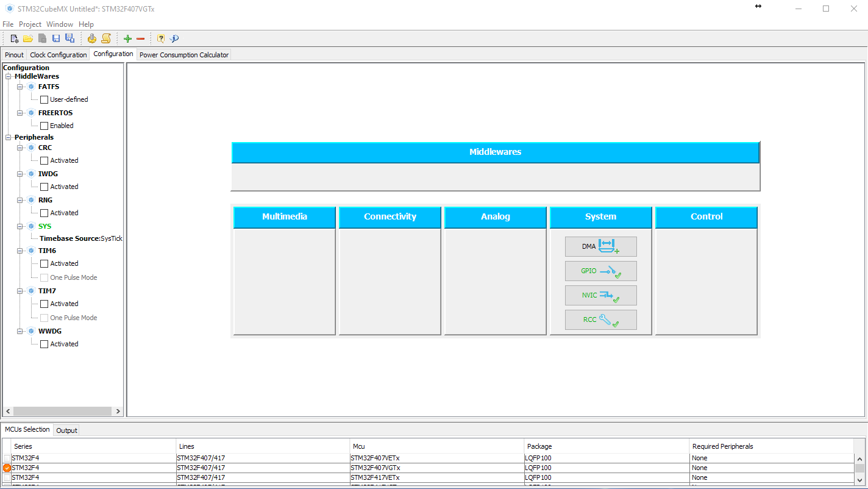
Task: Click the New Project toolbar icon
Action: pos(15,38)
